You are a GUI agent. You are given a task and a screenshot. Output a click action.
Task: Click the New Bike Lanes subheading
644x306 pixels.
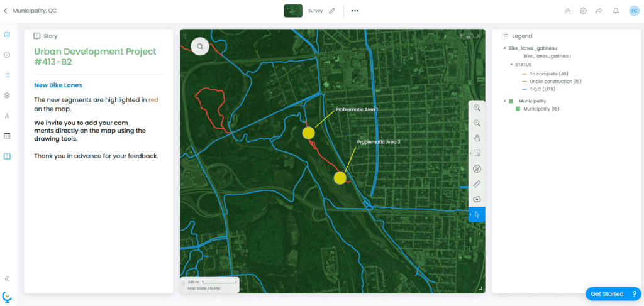click(x=58, y=85)
